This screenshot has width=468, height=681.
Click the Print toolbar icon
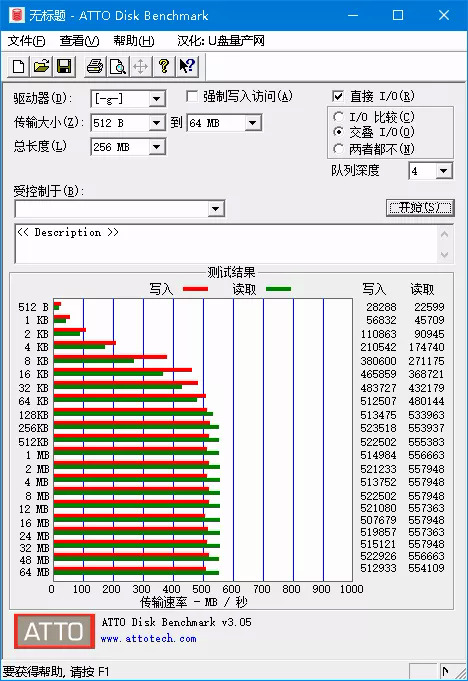click(95, 66)
